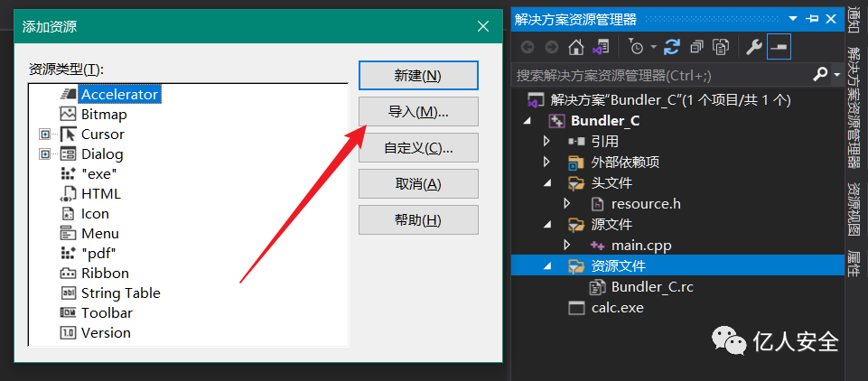The image size is (868, 381).
Task: Click the 导入(M)... button
Action: (417, 111)
